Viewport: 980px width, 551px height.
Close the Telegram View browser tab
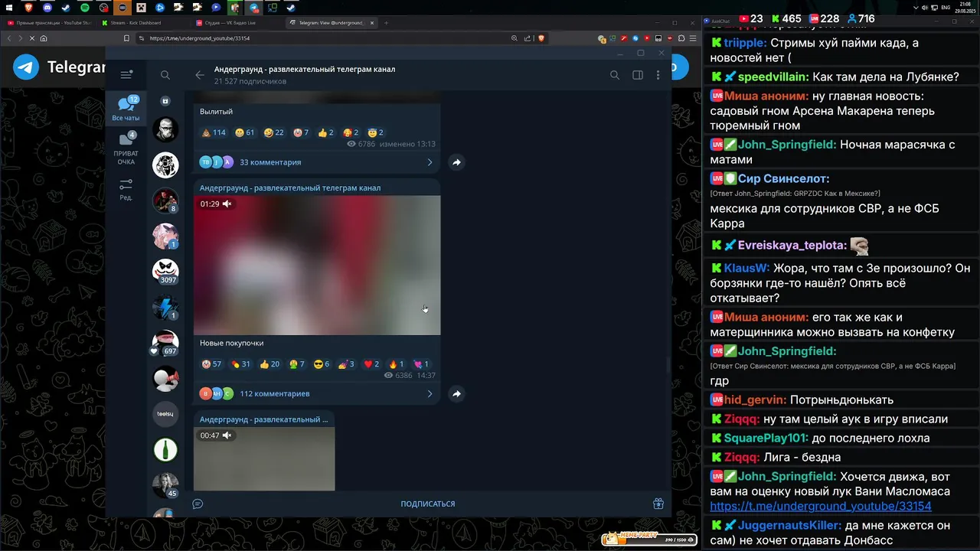[x=372, y=23]
